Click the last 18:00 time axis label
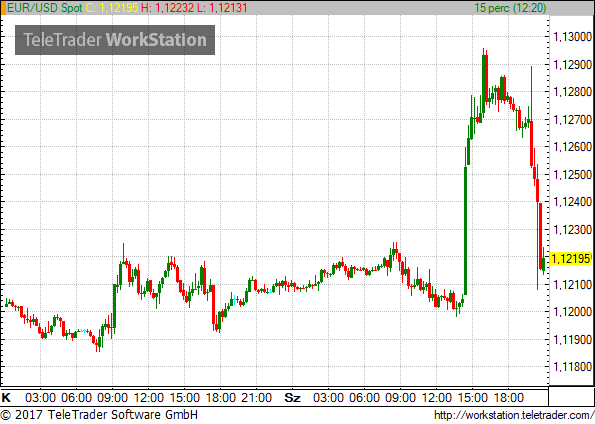 [x=508, y=398]
